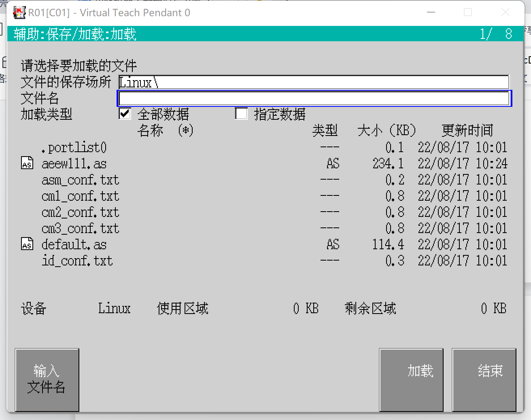Click the 结束 button
531x420 pixels.
(484, 380)
